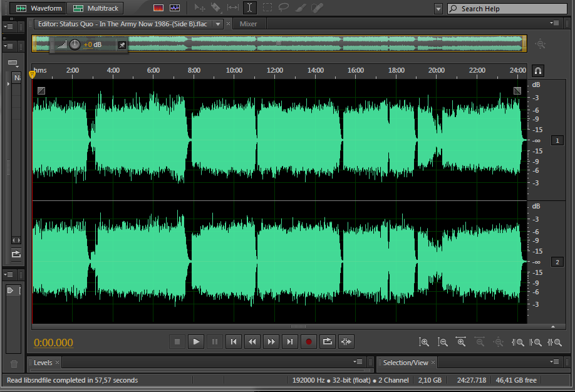Open top left panel options menu
Image resolution: width=575 pixels, height=392 pixels.
click(x=8, y=27)
